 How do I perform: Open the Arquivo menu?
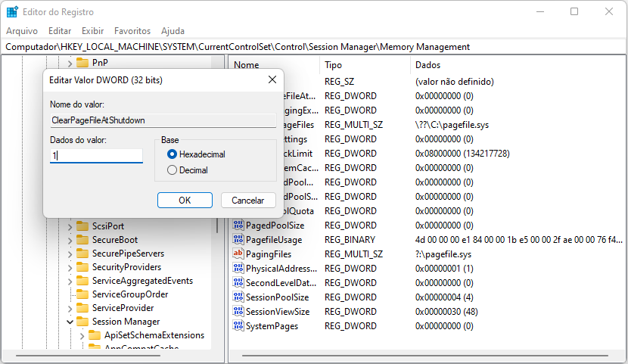tap(22, 31)
